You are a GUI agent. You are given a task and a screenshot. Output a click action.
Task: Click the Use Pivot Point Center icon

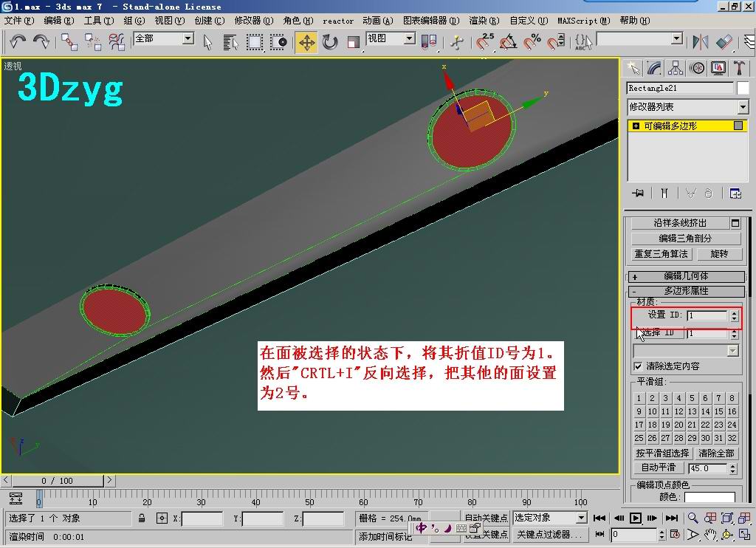click(429, 42)
